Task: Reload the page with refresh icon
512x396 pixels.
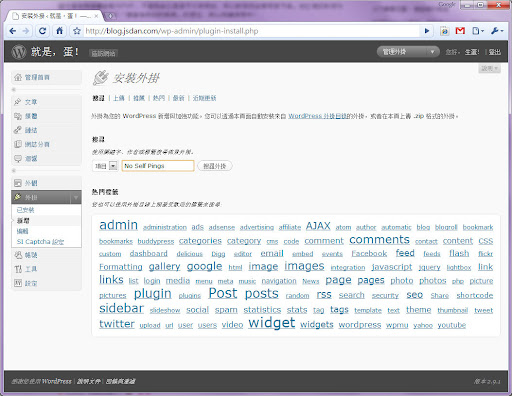Action: coord(42,31)
